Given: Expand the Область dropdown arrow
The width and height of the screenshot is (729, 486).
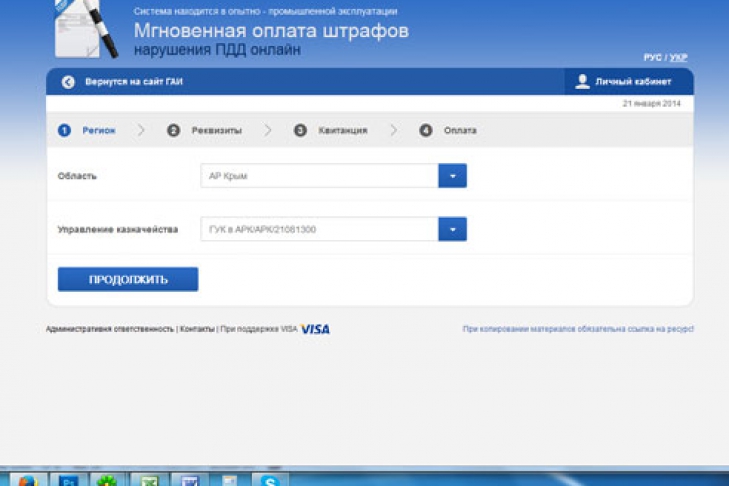Looking at the screenshot, I should click(452, 176).
